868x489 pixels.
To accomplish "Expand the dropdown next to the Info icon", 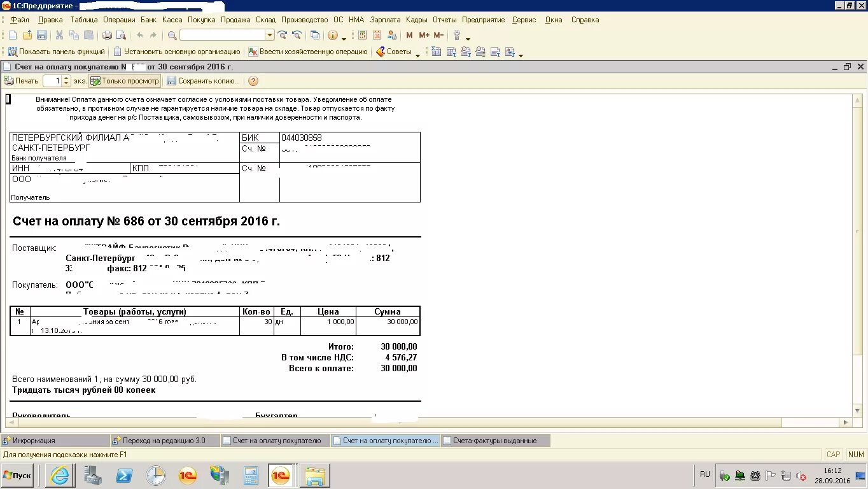I will click(344, 38).
